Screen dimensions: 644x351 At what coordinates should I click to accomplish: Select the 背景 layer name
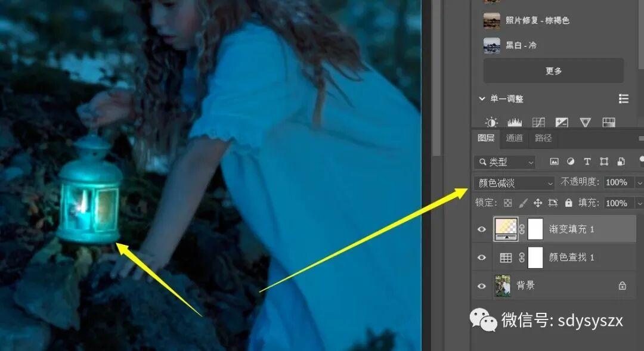525,285
